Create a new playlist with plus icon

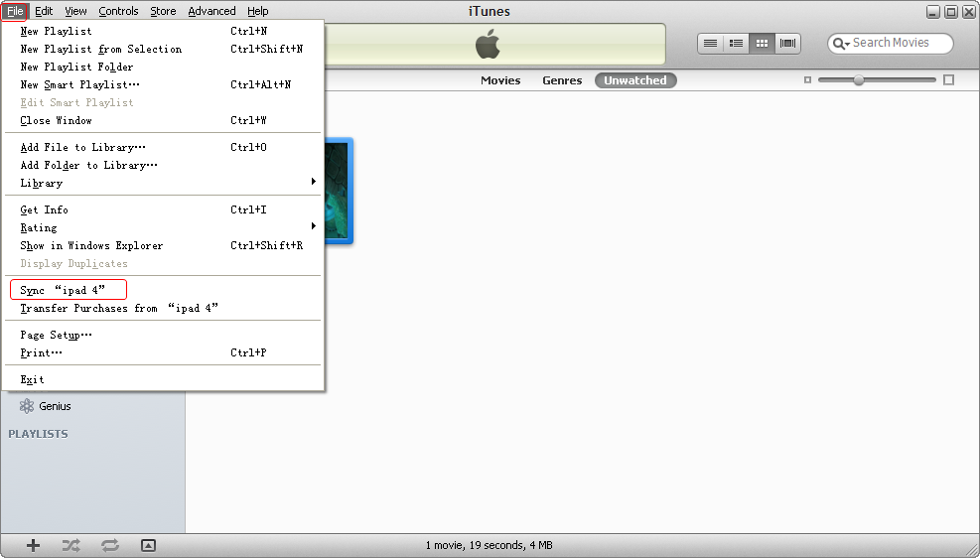coord(33,545)
